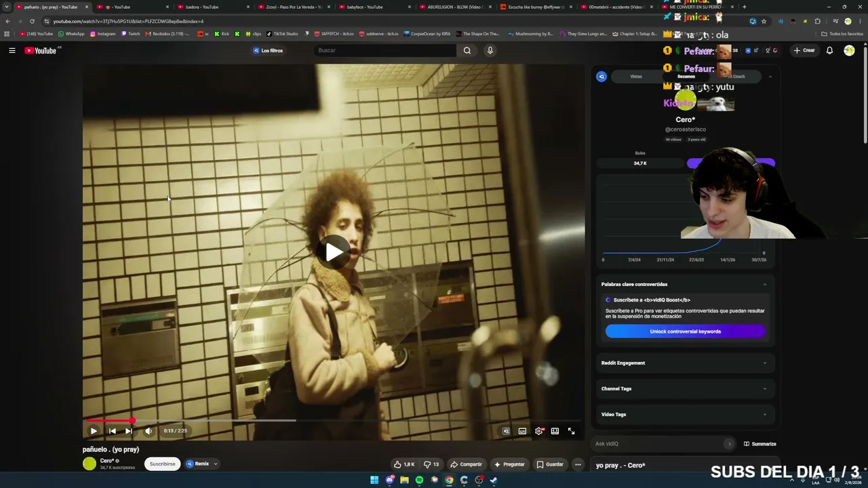
Task: Go to YouTube home via logo
Action: [x=41, y=50]
